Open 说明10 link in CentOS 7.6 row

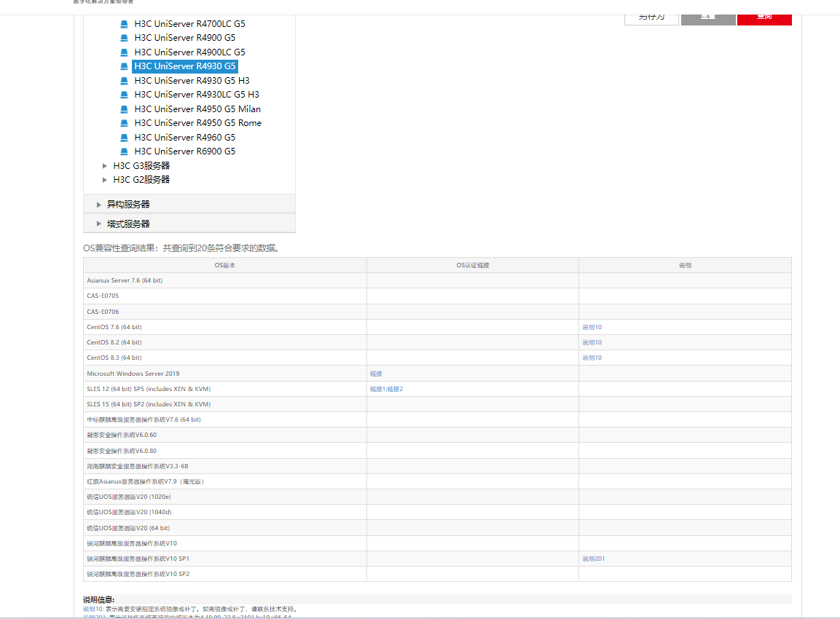pos(592,327)
